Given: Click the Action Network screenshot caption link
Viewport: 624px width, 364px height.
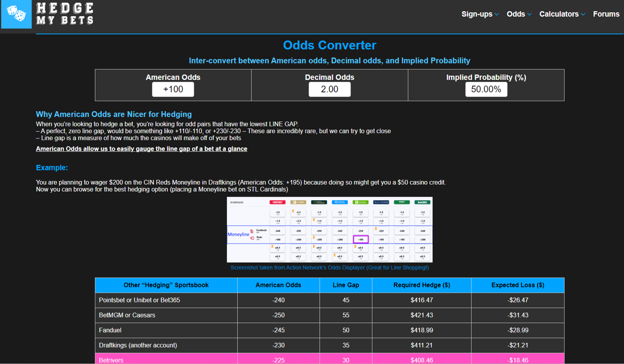Looking at the screenshot, I should coord(330,267).
